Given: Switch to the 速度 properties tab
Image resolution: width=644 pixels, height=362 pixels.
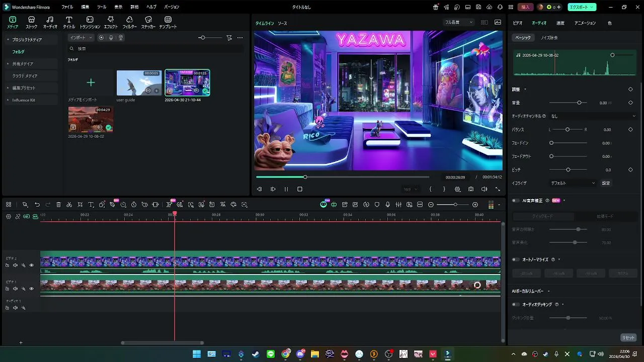Looking at the screenshot, I should click(560, 23).
